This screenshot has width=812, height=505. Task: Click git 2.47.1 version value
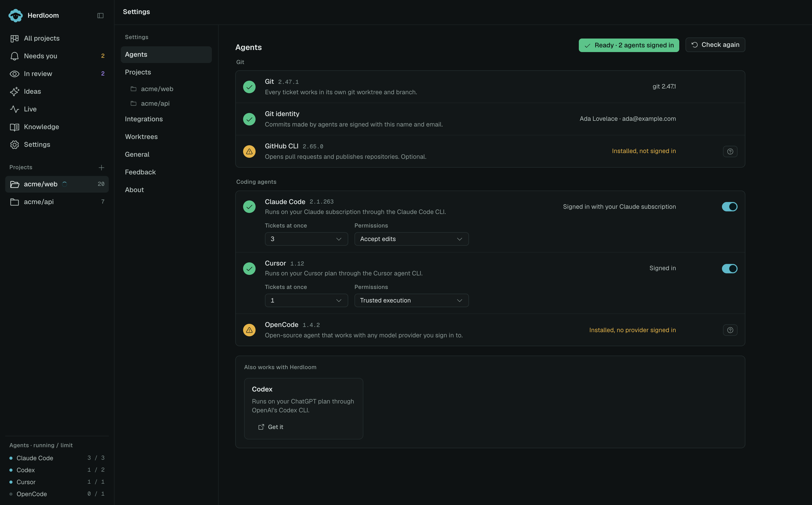coord(664,86)
